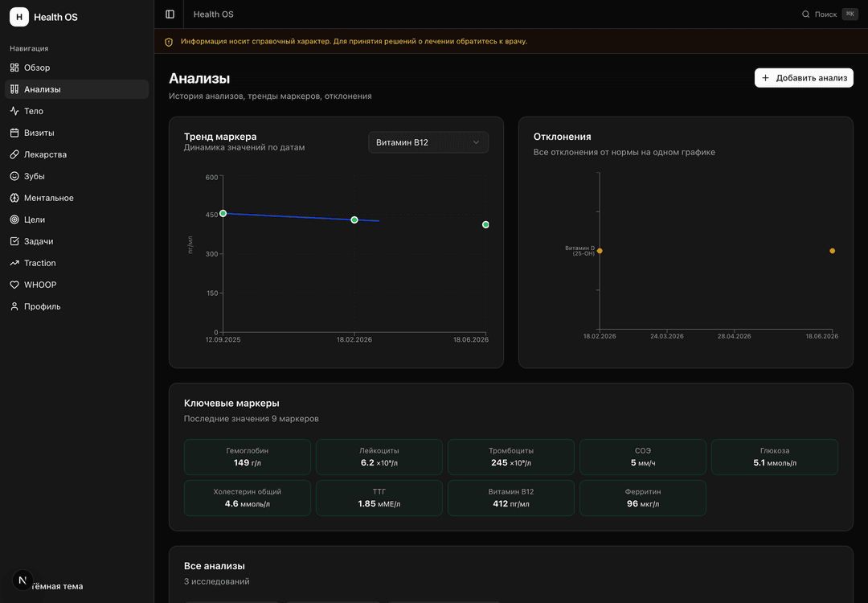Viewport: 868px width, 603px height.
Task: Open the Зубы smiley icon
Action: pyautogui.click(x=14, y=176)
